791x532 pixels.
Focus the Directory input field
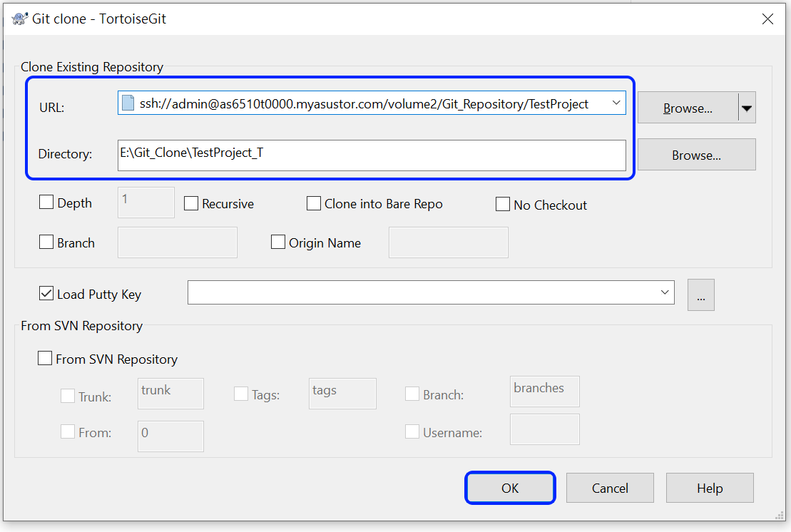(x=372, y=155)
